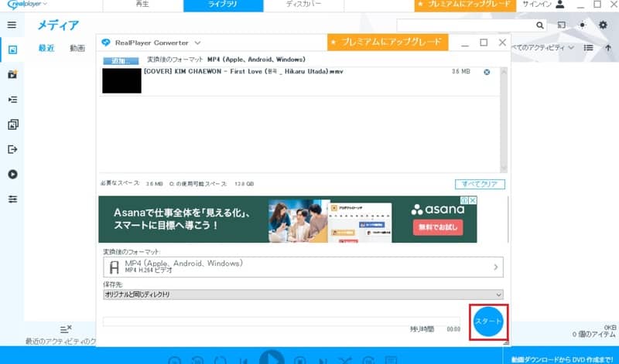The width and height of the screenshot is (619, 364).
Task: Click the Asana 無料でお試し ad button
Action: click(438, 227)
